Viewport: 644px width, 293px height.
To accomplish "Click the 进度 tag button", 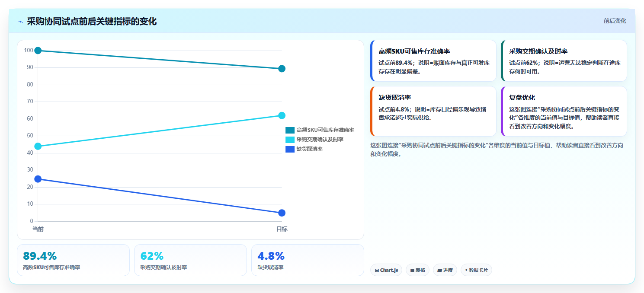I will click(x=445, y=270).
